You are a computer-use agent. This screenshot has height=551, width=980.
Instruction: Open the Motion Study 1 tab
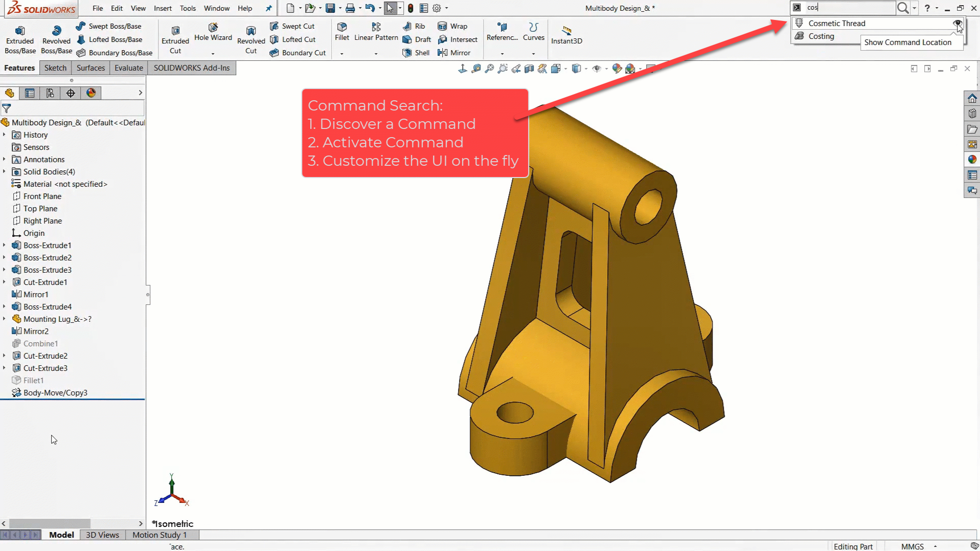point(159,535)
